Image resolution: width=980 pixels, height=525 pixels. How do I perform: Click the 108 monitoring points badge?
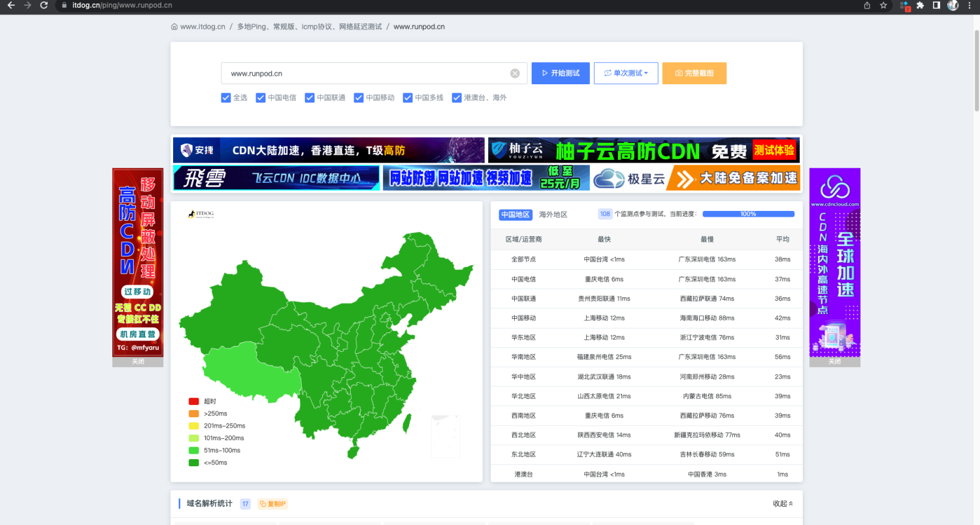605,214
